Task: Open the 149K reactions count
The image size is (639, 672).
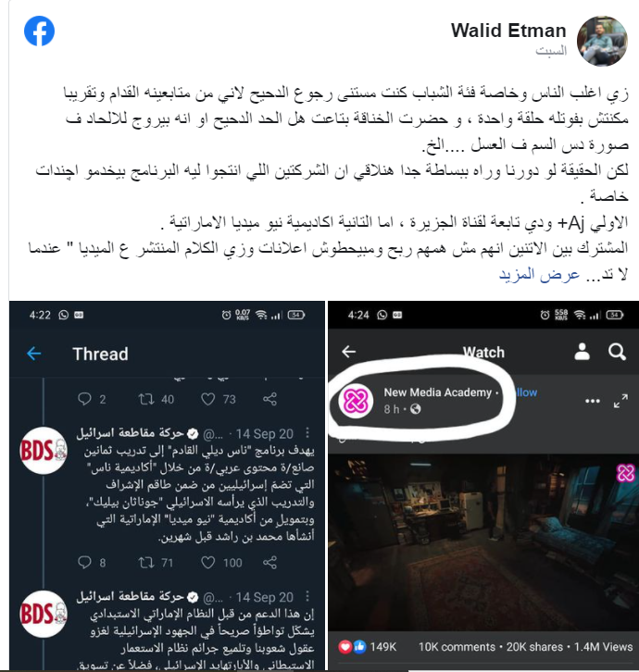Action: pyautogui.click(x=383, y=646)
